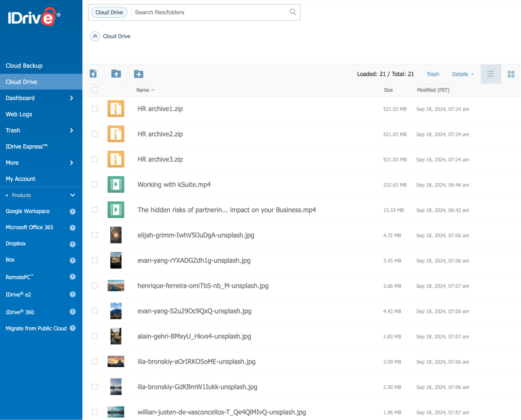Viewport: 521px width, 420px height.
Task: Tick elijah-grimm jpg checkbox
Action: [x=95, y=235]
